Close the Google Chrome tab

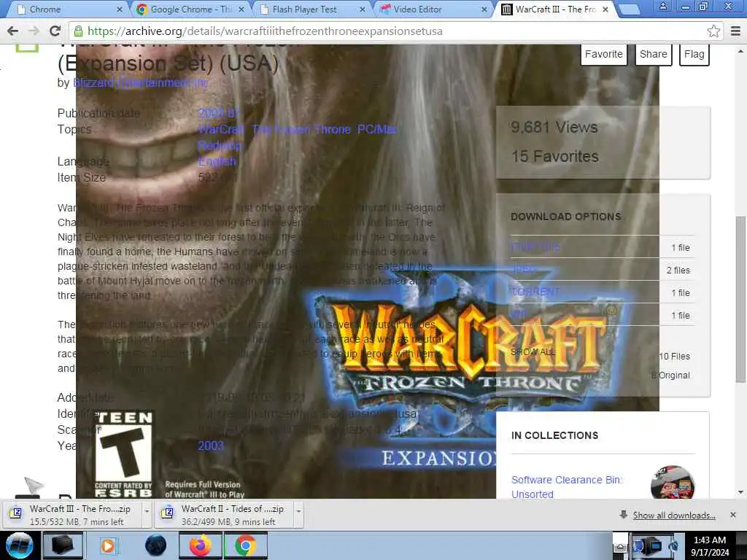(241, 9)
